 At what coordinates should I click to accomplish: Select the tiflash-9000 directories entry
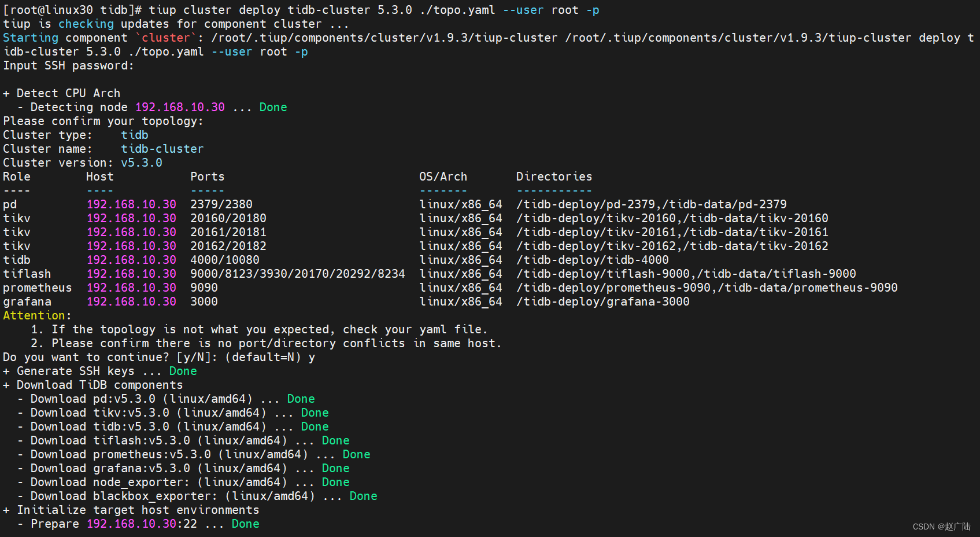[x=686, y=274]
